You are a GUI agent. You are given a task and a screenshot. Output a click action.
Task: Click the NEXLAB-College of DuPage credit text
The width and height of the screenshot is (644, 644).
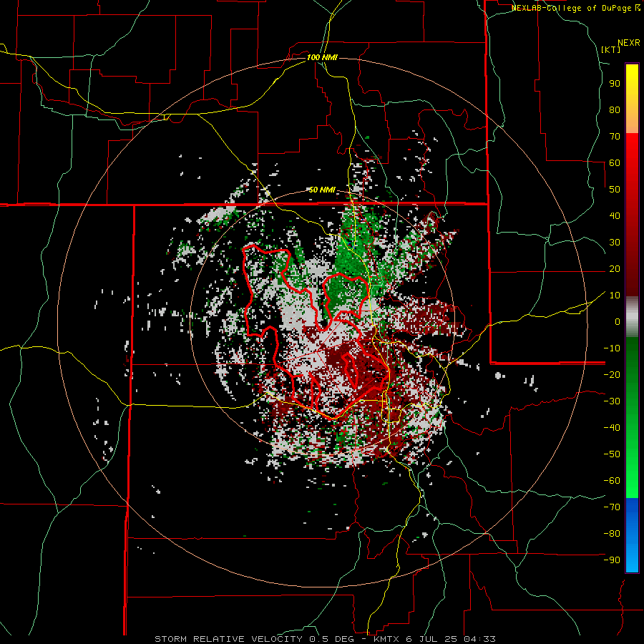pyautogui.click(x=576, y=8)
